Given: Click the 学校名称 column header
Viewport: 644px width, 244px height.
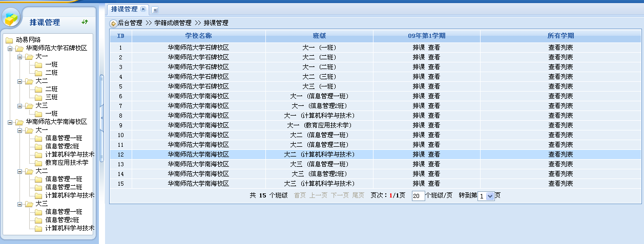Looking at the screenshot, I should click(x=198, y=36).
